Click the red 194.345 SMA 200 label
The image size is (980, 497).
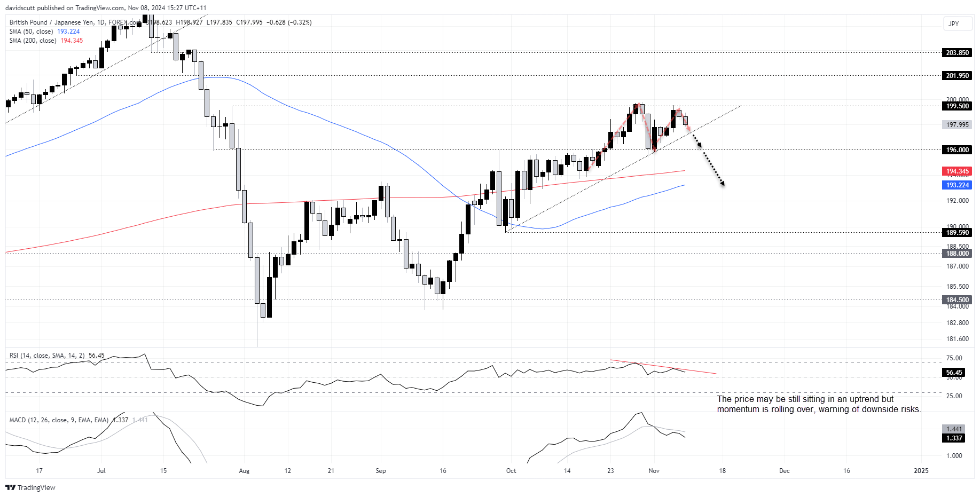coord(957,171)
